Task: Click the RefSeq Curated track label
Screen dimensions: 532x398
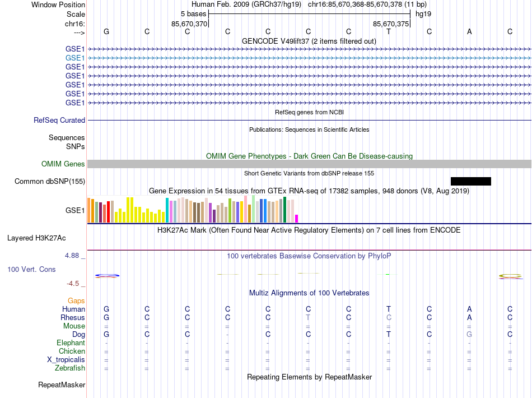Action: (x=59, y=120)
